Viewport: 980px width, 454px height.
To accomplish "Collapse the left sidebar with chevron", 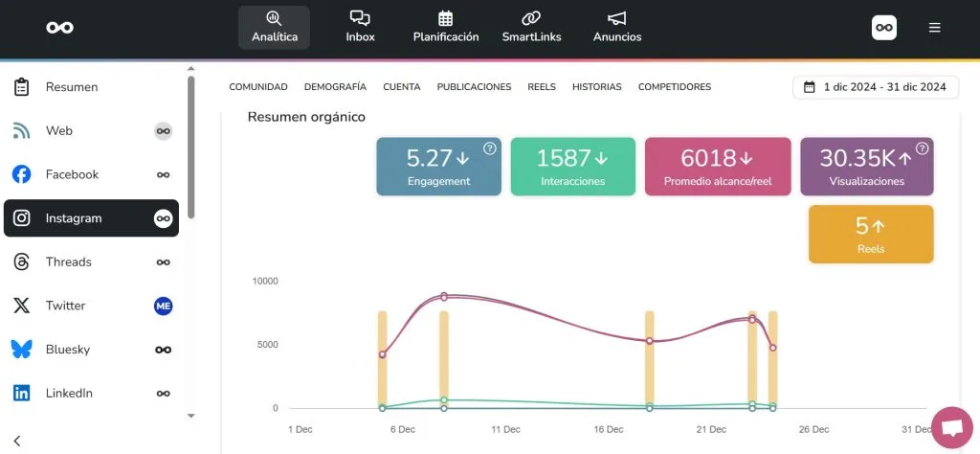I will (x=17, y=441).
